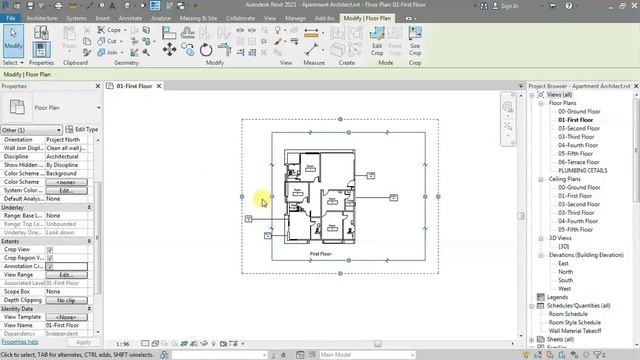Image resolution: width=640 pixels, height=360 pixels.
Task: Collapse the Extents properties section
Action: pos(89,241)
